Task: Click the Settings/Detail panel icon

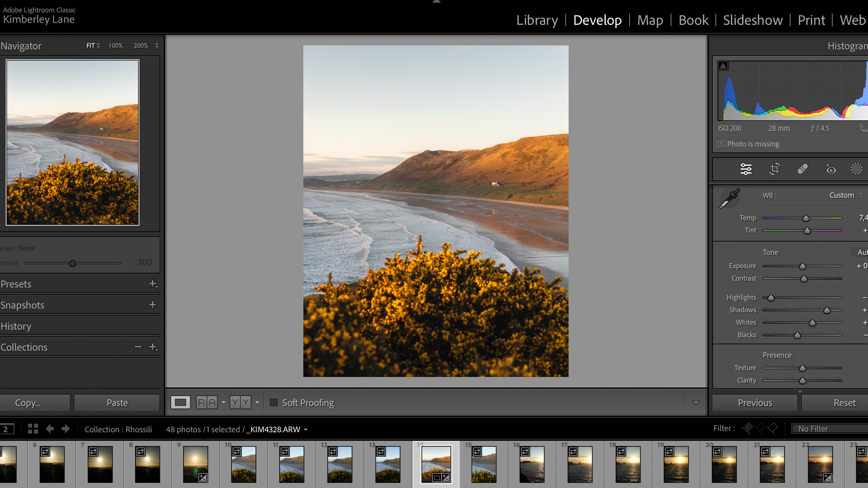Action: coord(746,169)
